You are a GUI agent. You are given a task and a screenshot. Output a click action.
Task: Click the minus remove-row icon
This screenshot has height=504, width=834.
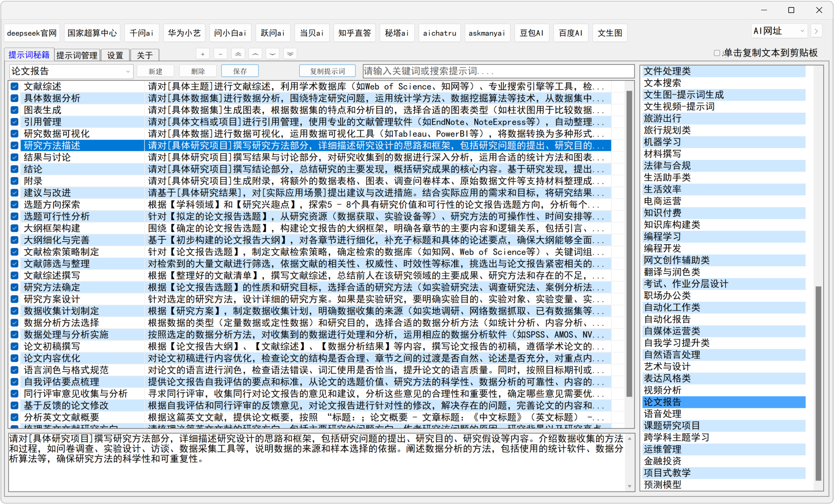click(220, 54)
